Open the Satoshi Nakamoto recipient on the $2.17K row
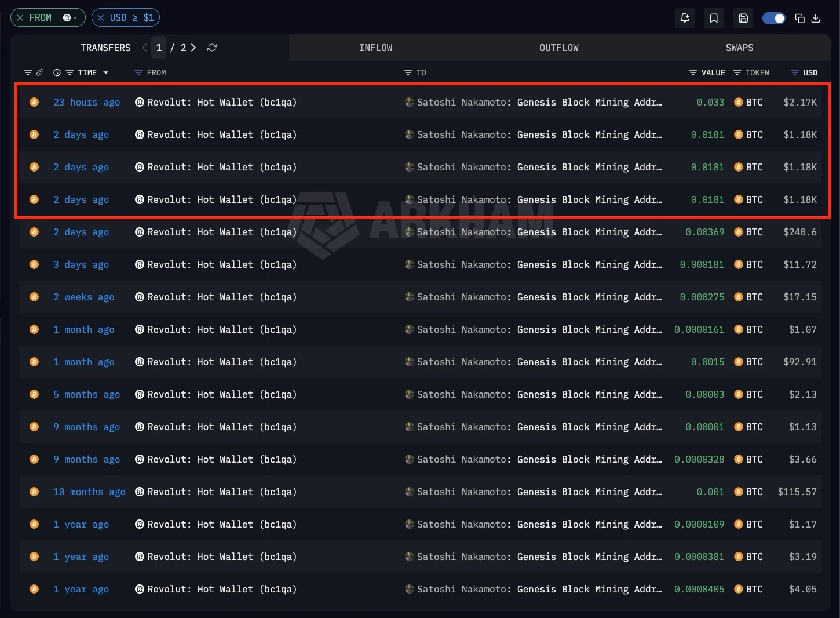 tap(539, 102)
